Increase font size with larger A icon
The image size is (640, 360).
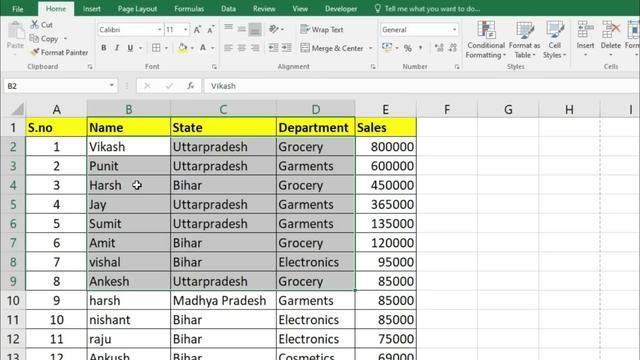197,29
